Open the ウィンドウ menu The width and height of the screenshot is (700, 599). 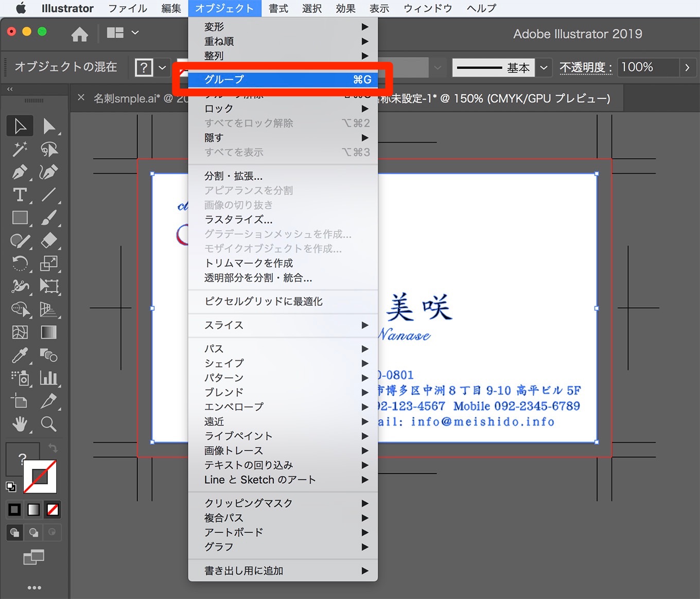tap(428, 8)
